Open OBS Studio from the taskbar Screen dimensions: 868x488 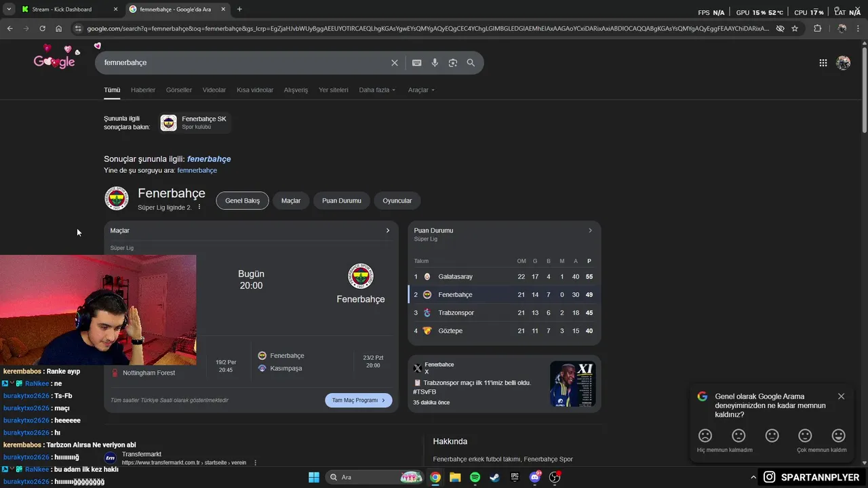(x=555, y=477)
